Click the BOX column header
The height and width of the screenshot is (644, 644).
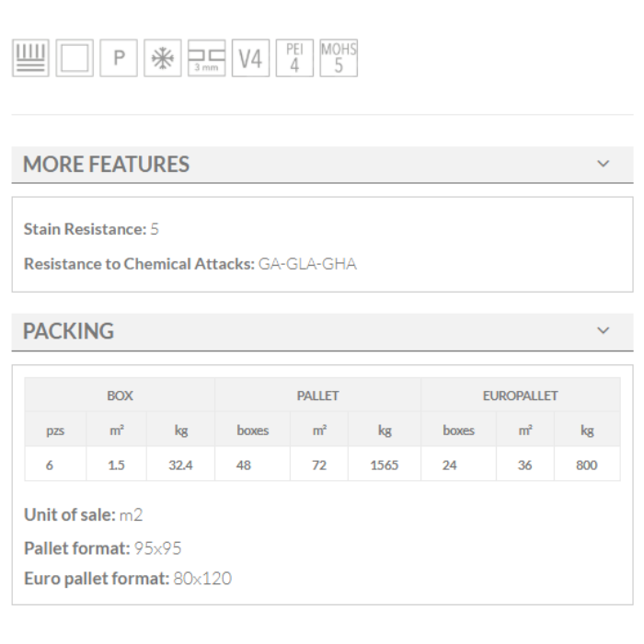[120, 396]
